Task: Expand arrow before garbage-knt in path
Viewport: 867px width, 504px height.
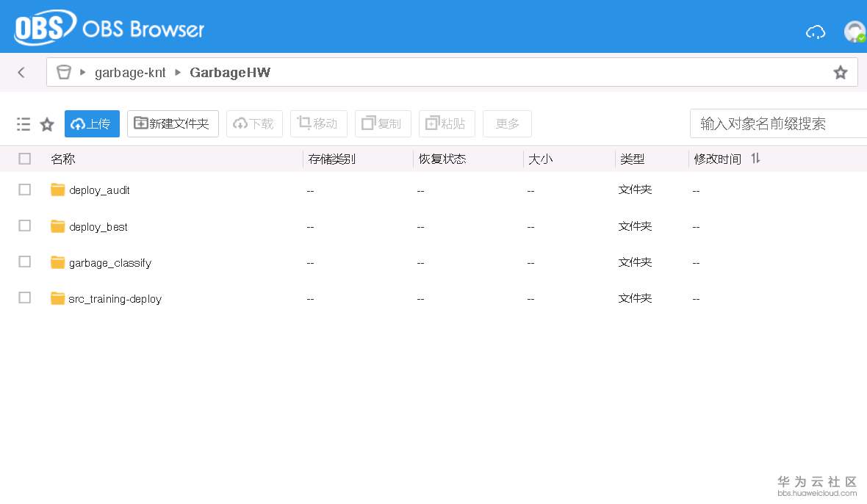Action: click(82, 72)
